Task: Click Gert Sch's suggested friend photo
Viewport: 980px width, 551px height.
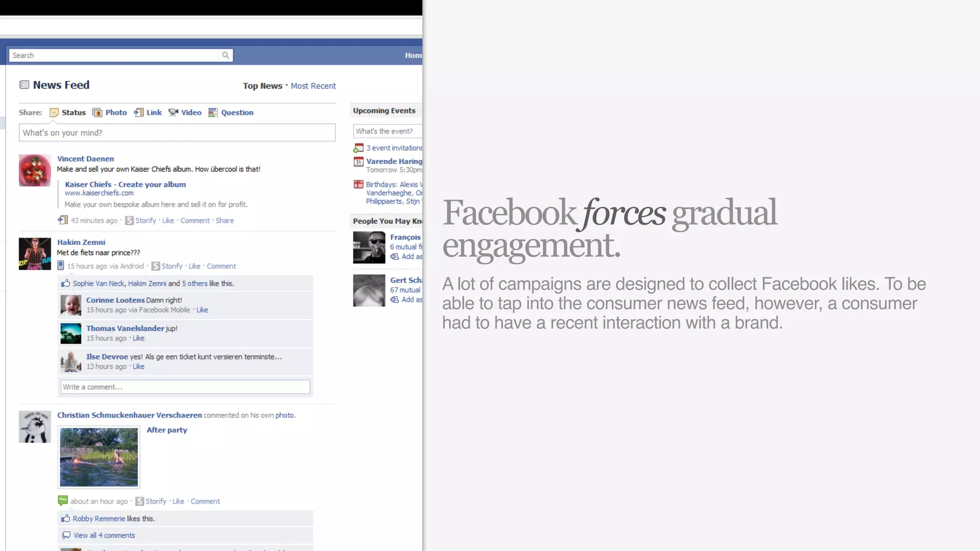Action: point(369,290)
